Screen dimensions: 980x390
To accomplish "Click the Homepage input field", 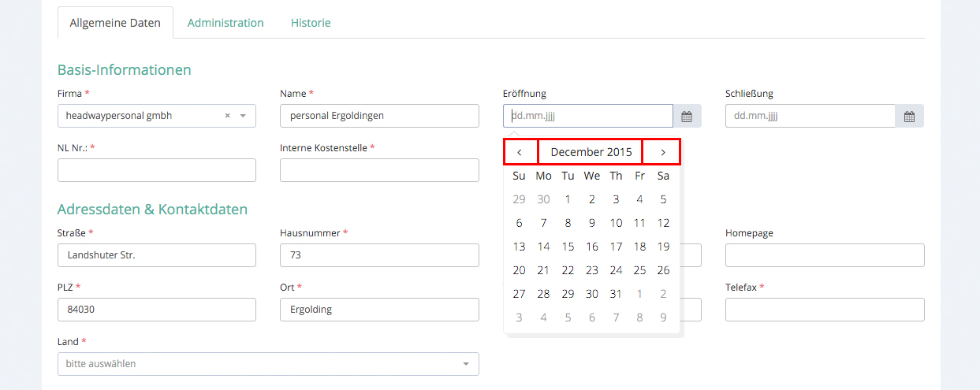I will [x=825, y=255].
